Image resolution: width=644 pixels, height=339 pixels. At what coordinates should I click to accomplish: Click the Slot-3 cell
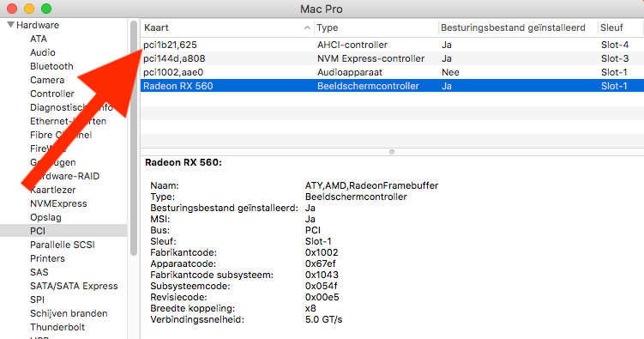pos(615,58)
